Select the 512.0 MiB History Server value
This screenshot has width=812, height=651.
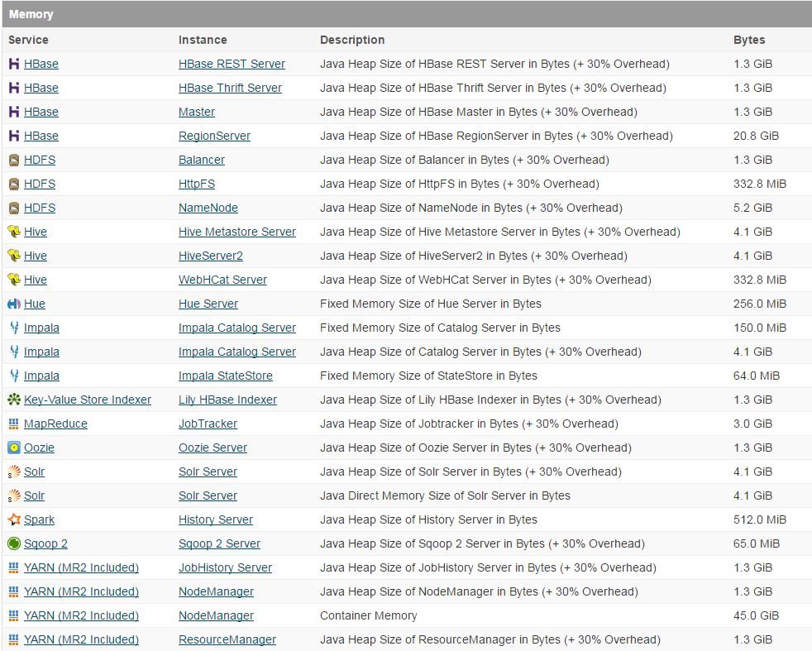tap(759, 519)
